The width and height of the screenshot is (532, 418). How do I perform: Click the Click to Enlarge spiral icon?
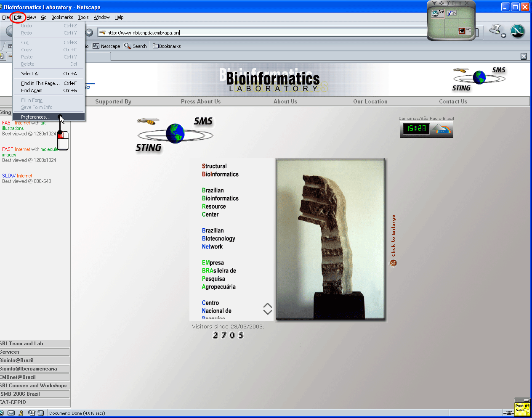point(393,263)
